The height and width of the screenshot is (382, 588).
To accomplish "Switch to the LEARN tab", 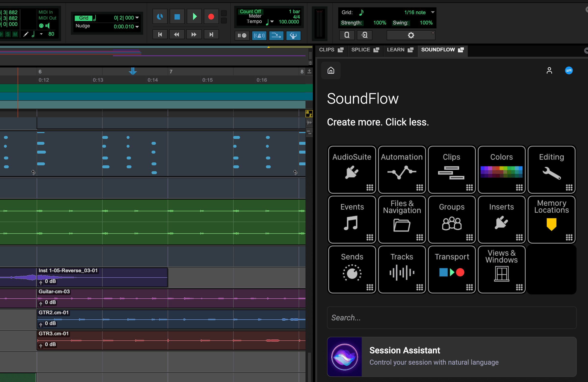I will click(396, 49).
